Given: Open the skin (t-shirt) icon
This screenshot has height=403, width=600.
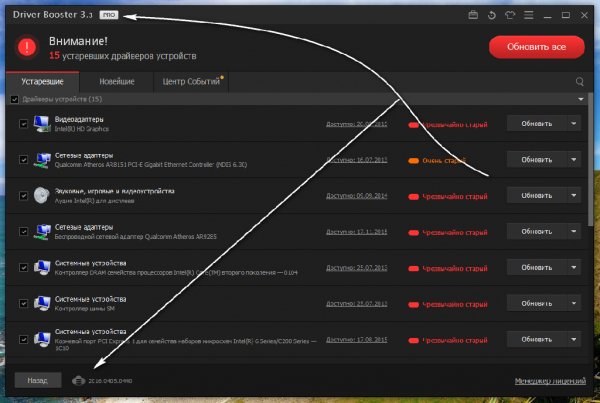Looking at the screenshot, I should [x=510, y=15].
